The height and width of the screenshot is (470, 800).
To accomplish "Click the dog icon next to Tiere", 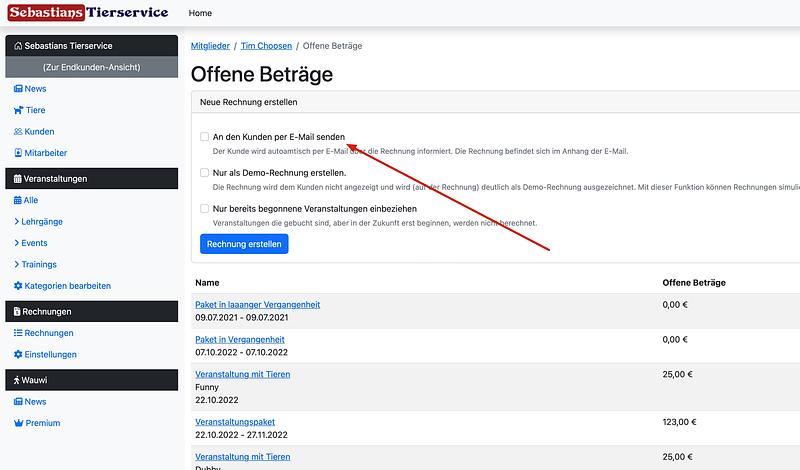I will click(x=17, y=110).
